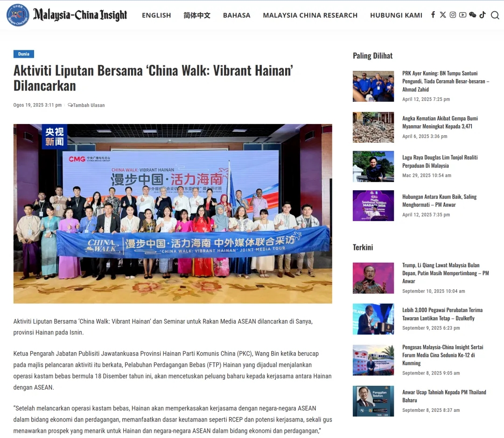This screenshot has width=504, height=438.
Task: Click the X (Twitter) icon
Action: tap(443, 15)
